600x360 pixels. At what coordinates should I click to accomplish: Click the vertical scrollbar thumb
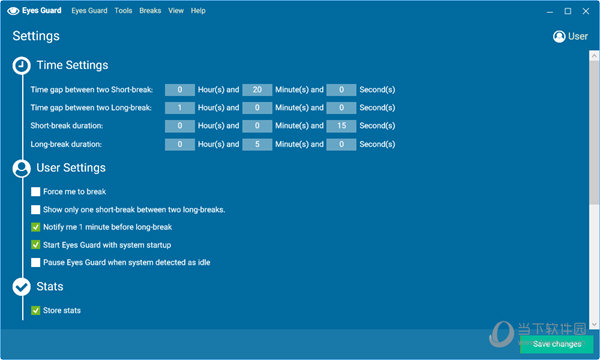point(594,132)
